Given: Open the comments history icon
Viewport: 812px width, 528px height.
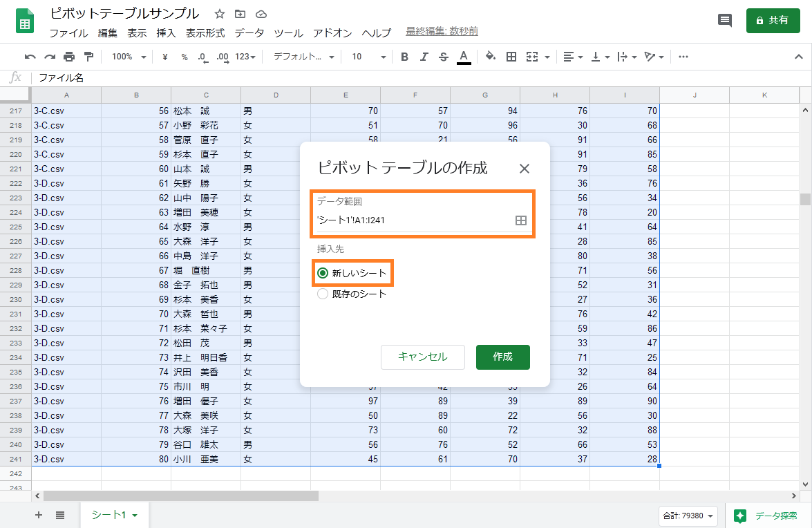Looking at the screenshot, I should (725, 20).
